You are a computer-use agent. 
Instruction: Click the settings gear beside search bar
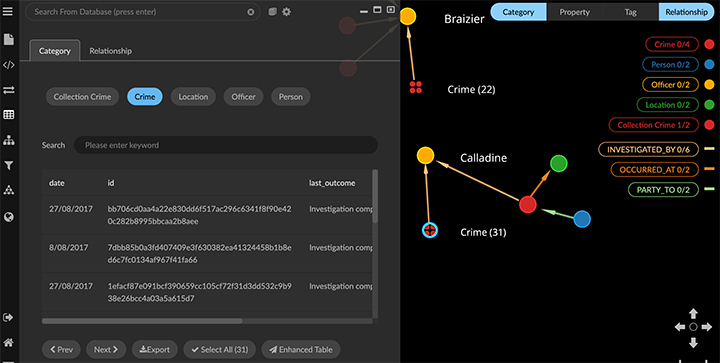(x=287, y=12)
